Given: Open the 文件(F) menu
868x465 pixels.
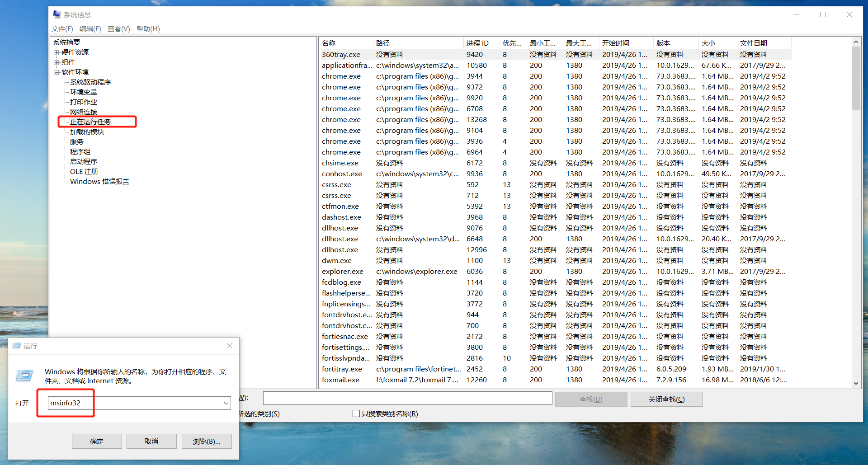Looking at the screenshot, I should pos(62,29).
